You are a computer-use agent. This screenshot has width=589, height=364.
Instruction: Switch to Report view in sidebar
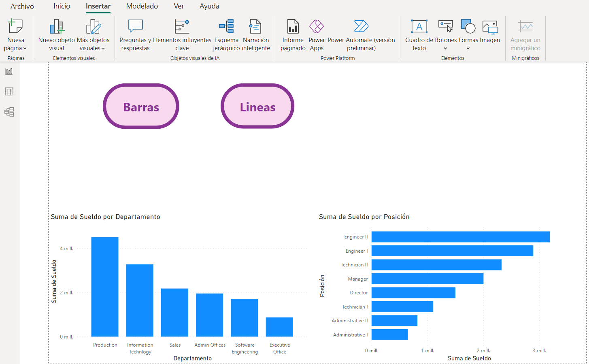(9, 72)
